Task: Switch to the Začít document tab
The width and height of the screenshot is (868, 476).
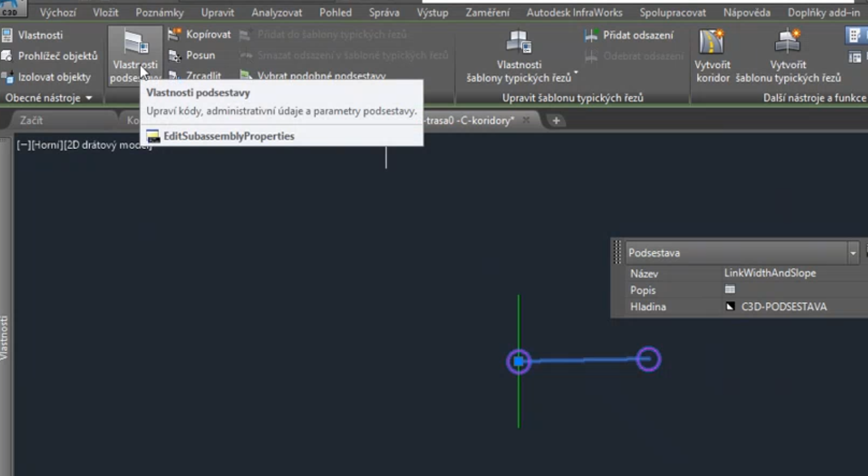Action: (x=31, y=120)
